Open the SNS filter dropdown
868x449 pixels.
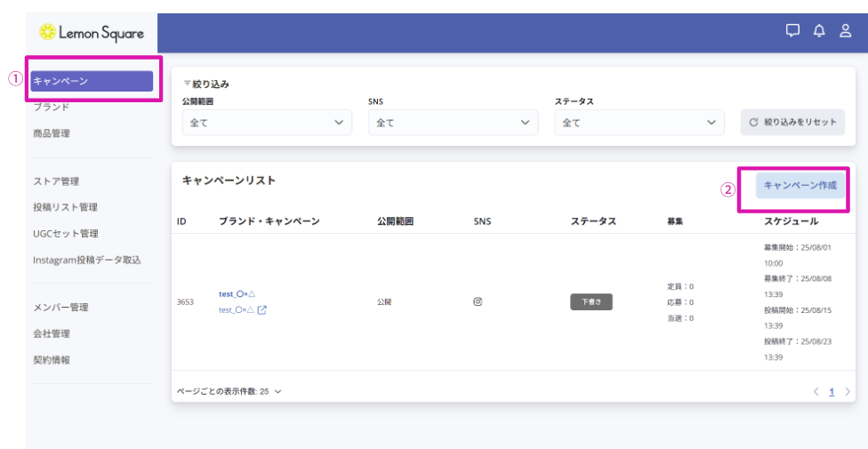coord(453,123)
